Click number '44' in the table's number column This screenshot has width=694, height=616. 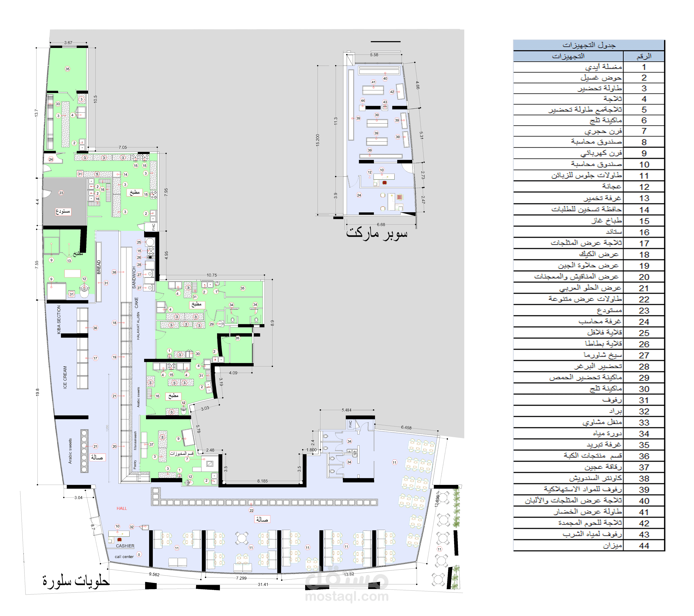pos(644,546)
